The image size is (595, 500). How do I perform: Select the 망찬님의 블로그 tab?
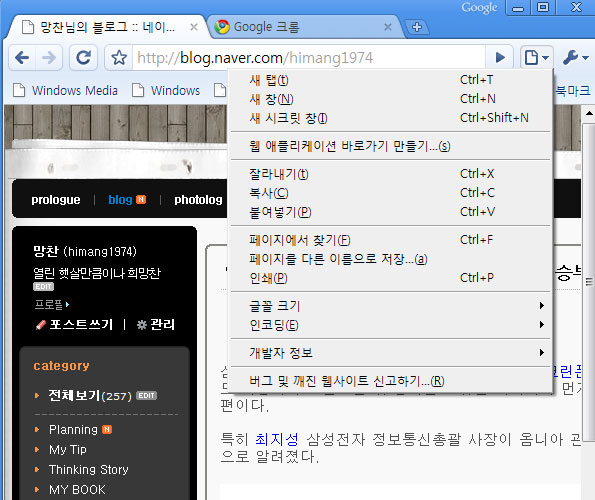point(106,27)
